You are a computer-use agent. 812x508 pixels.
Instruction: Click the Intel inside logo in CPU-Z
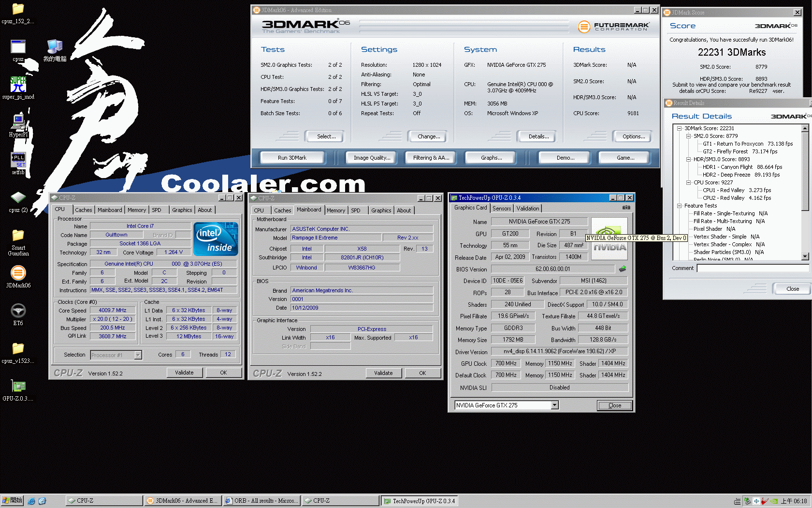[216, 239]
